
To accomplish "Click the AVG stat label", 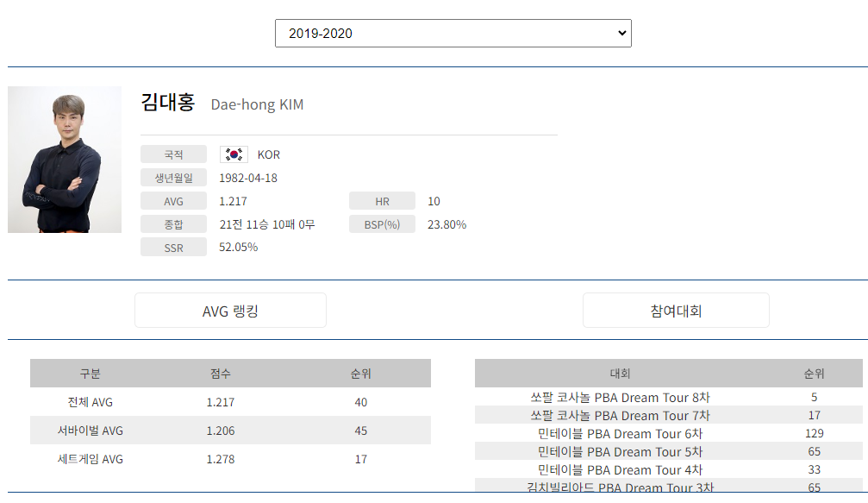I will [x=173, y=200].
